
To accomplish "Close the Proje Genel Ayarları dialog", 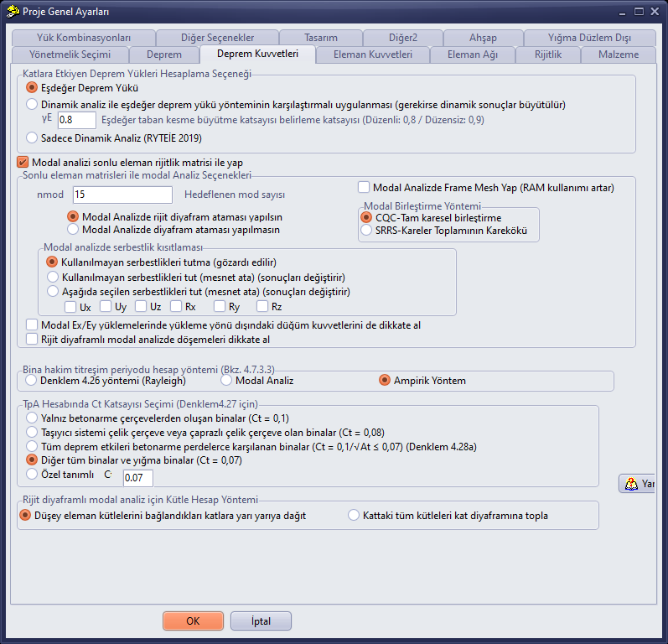I will tap(655, 12).
